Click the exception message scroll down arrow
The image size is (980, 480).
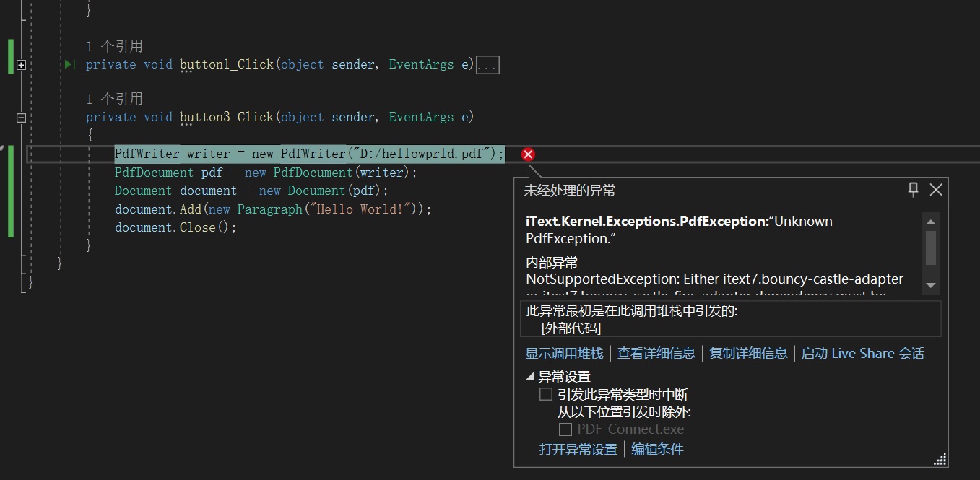pos(931,286)
